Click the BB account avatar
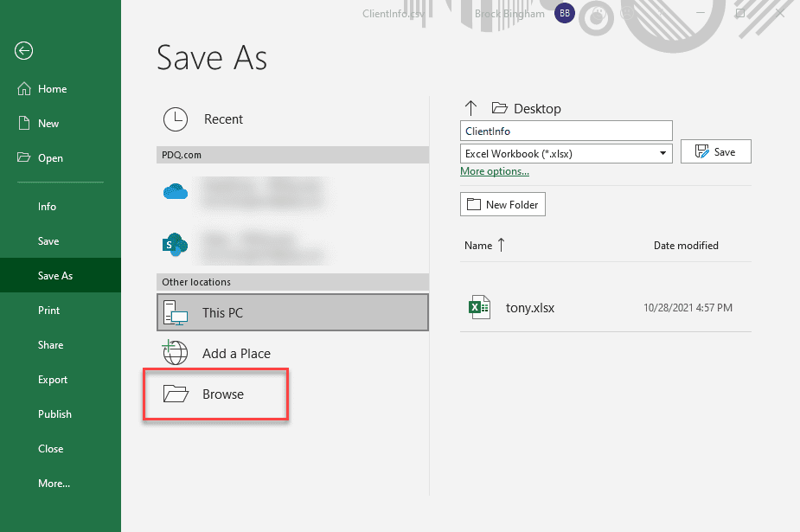Image resolution: width=800 pixels, height=532 pixels. coord(565,13)
